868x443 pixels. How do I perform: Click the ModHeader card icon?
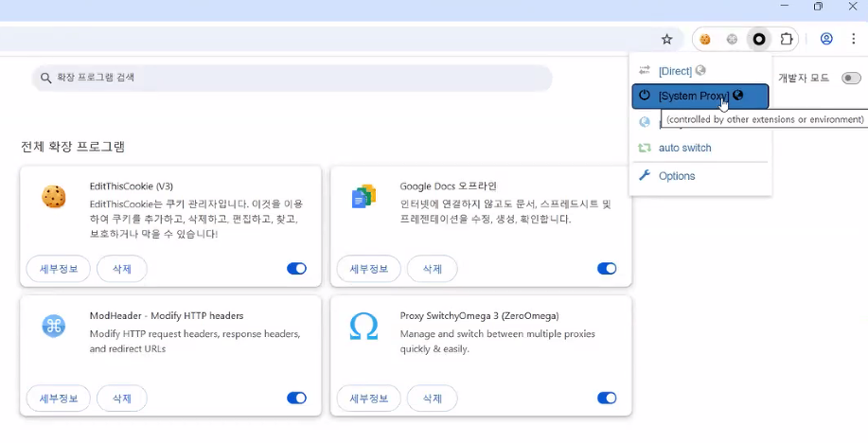click(54, 327)
